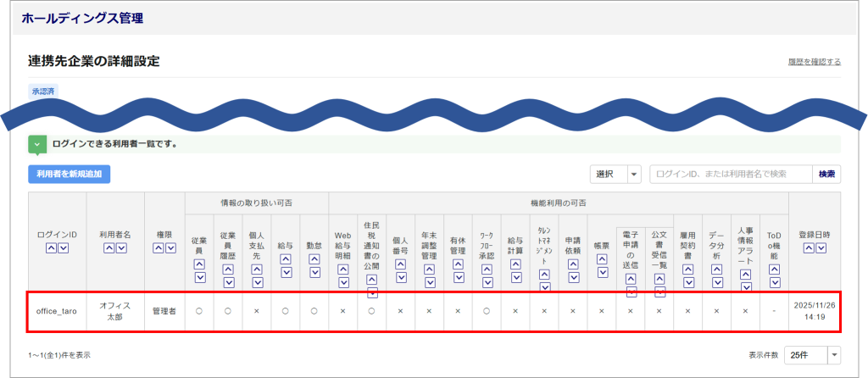Sort 権限 column descending
868x378 pixels.
[x=171, y=248]
